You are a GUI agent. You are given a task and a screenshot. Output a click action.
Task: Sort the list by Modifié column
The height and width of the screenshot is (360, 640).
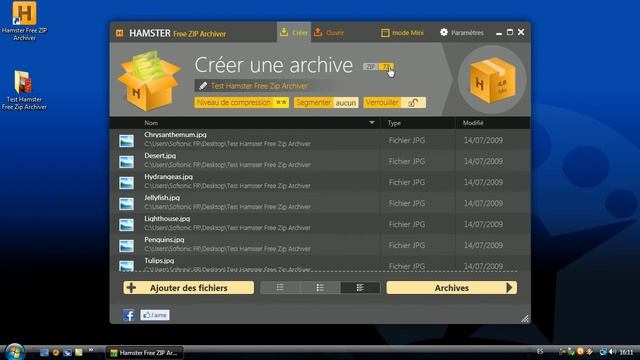[473, 123]
